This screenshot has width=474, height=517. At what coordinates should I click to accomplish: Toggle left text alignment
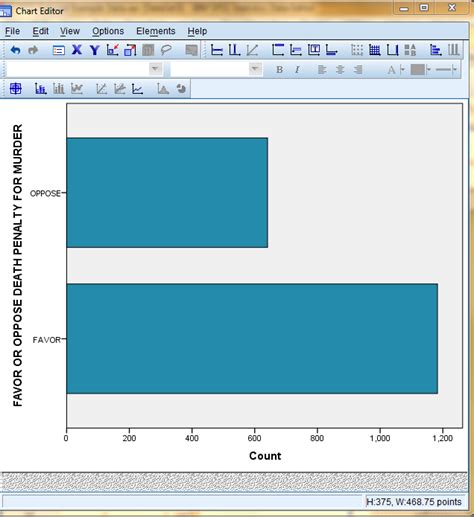tap(322, 70)
